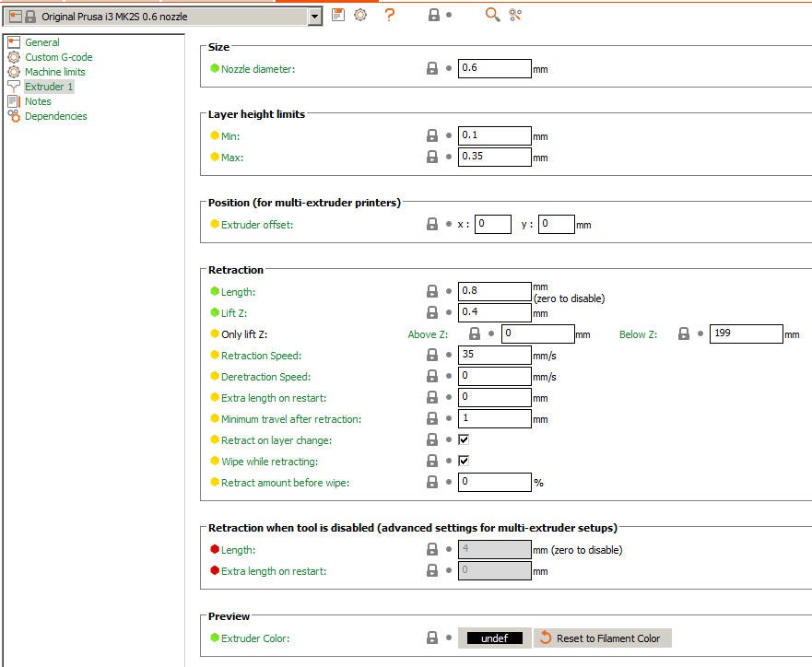Click Reset to Filament Color button
Screen dimensions: 812x667
(602, 638)
